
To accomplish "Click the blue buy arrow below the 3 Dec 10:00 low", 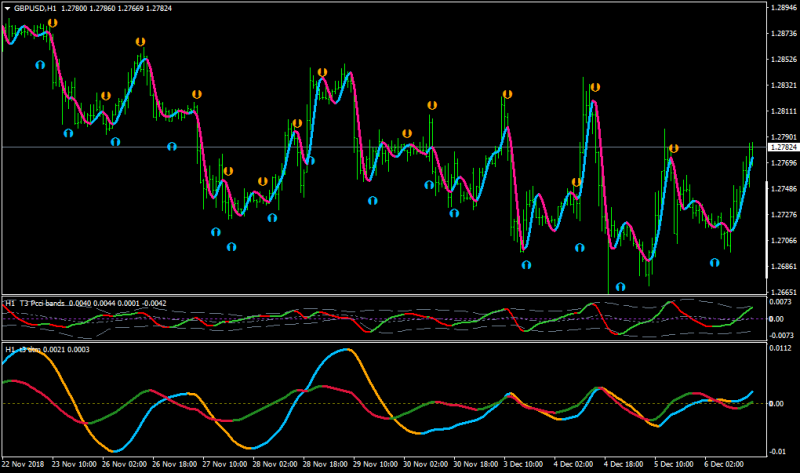I will 527,265.
